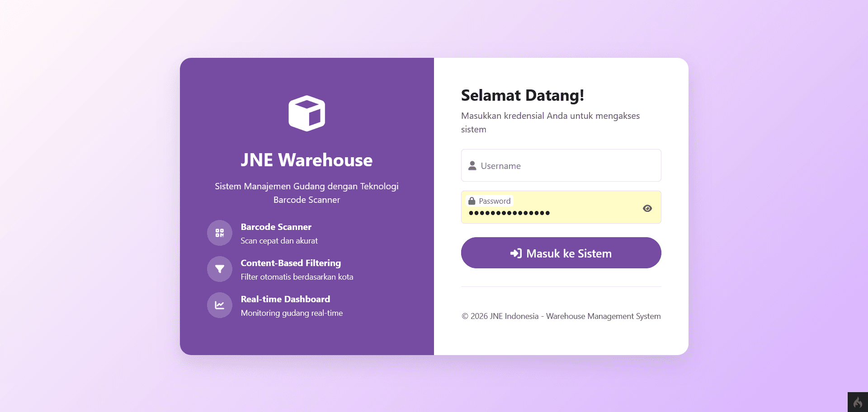The image size is (868, 412).
Task: Click the lock icon in the Password field
Action: coord(472,201)
